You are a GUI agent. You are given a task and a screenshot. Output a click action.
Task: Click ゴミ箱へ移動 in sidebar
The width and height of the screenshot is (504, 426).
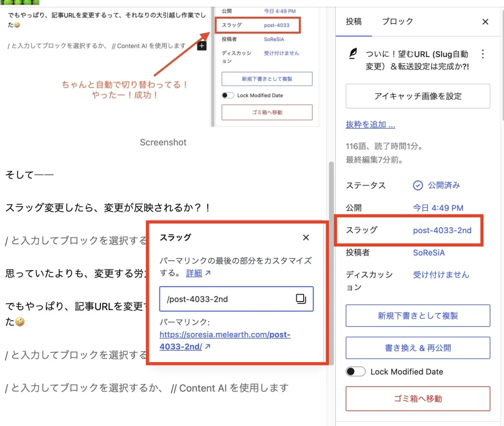tap(417, 398)
